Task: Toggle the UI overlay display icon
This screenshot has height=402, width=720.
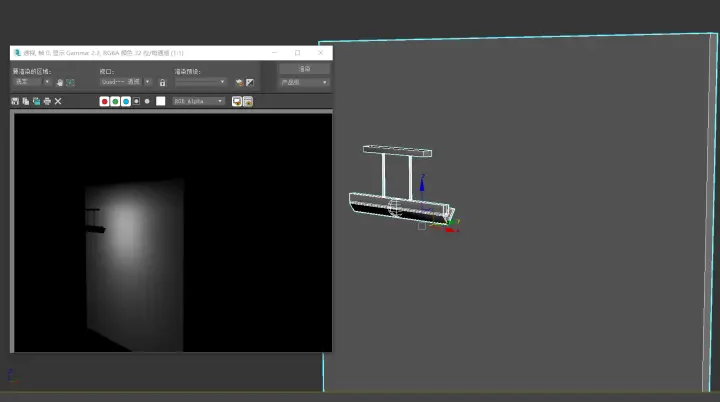Action: 236,101
